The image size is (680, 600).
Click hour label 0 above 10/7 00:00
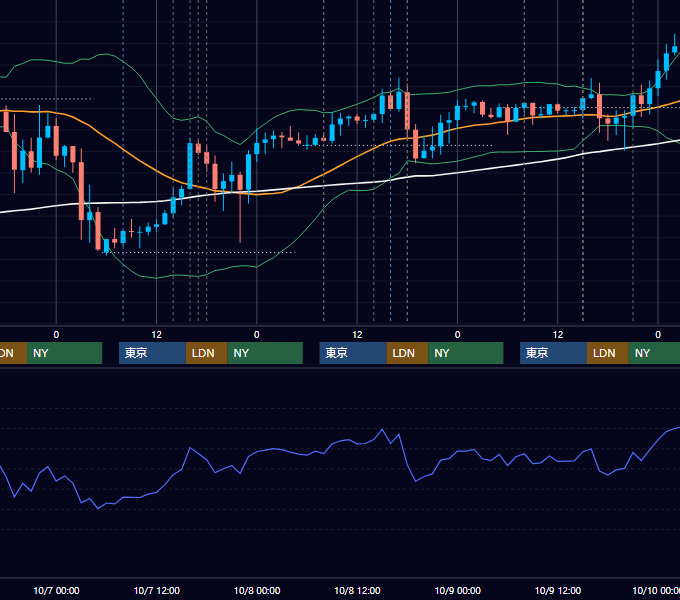click(x=56, y=335)
